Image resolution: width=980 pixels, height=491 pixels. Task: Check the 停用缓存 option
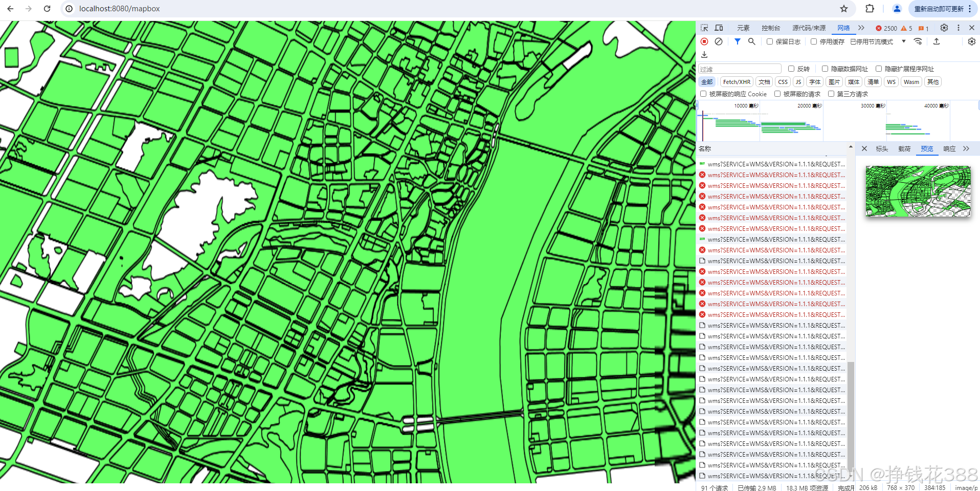click(x=813, y=41)
